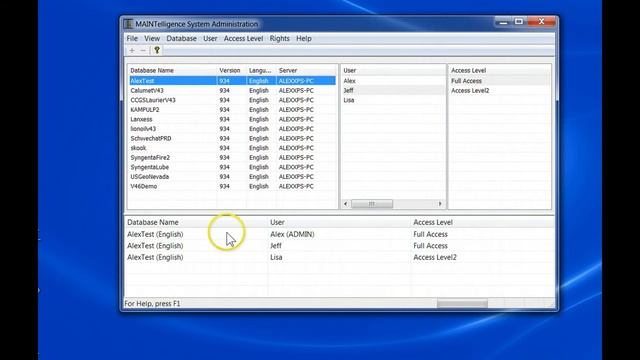The height and width of the screenshot is (360, 640).
Task: Click the User list horizontal scrollbar thumb
Action: (x=372, y=204)
